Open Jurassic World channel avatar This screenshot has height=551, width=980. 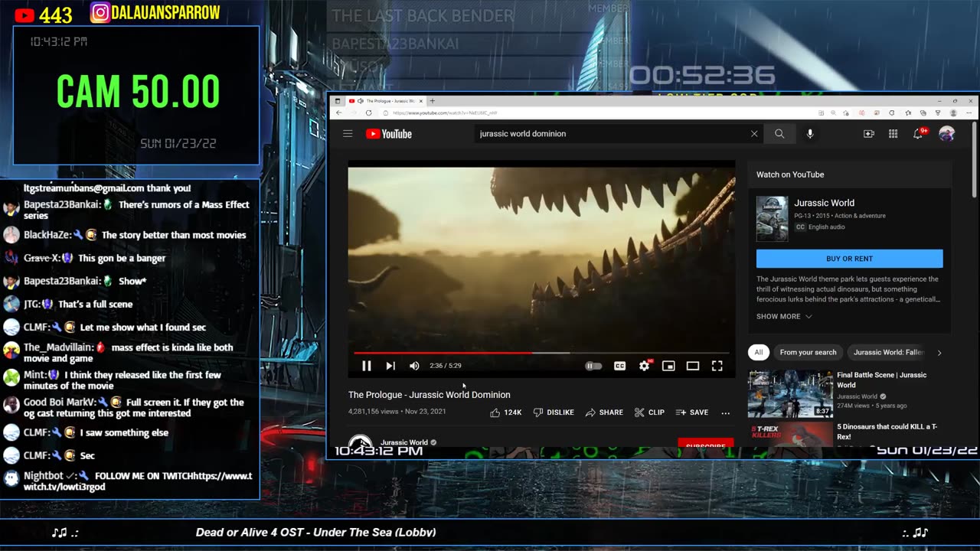[x=360, y=442]
